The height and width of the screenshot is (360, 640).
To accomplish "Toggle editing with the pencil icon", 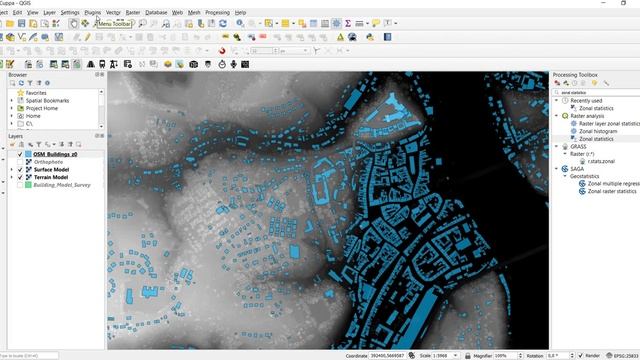I will click(87, 38).
